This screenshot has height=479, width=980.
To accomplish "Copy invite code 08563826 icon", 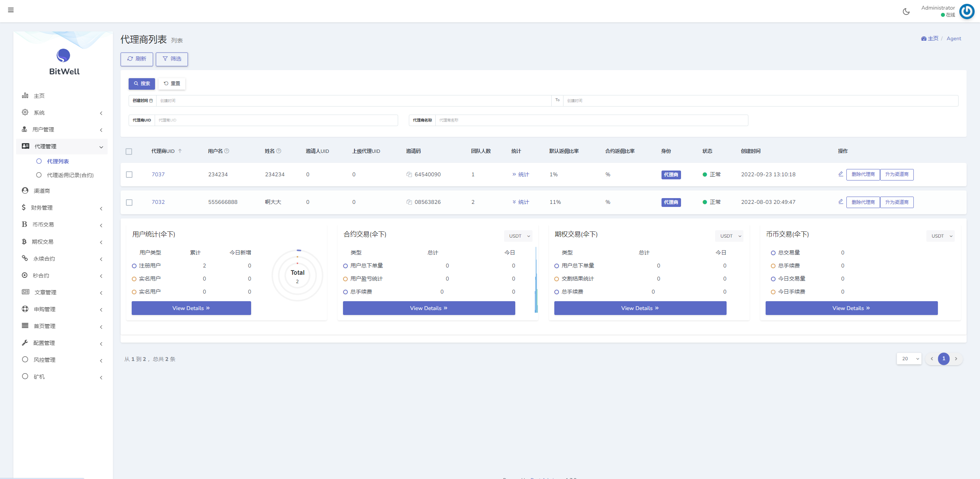I will (409, 202).
